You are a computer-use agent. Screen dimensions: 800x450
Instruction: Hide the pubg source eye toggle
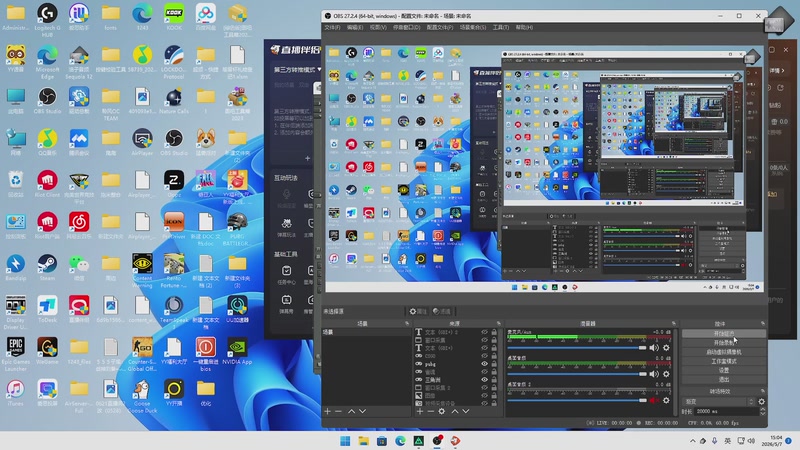[484, 364]
